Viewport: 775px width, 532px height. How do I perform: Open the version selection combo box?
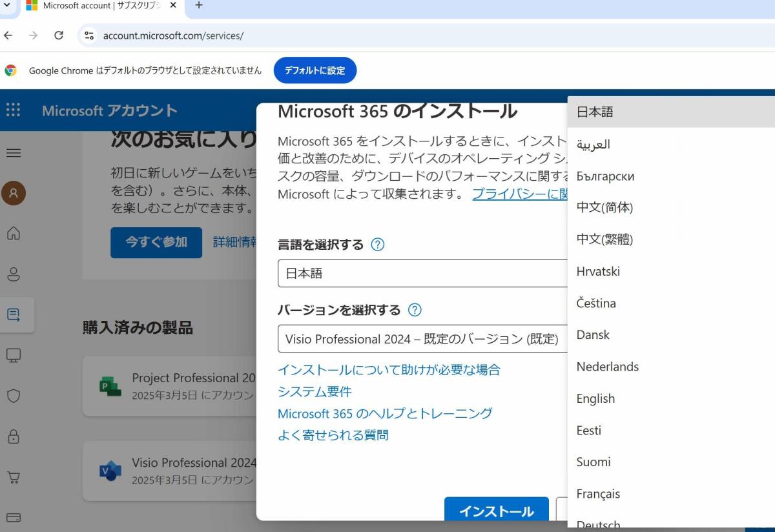pyautogui.click(x=422, y=339)
